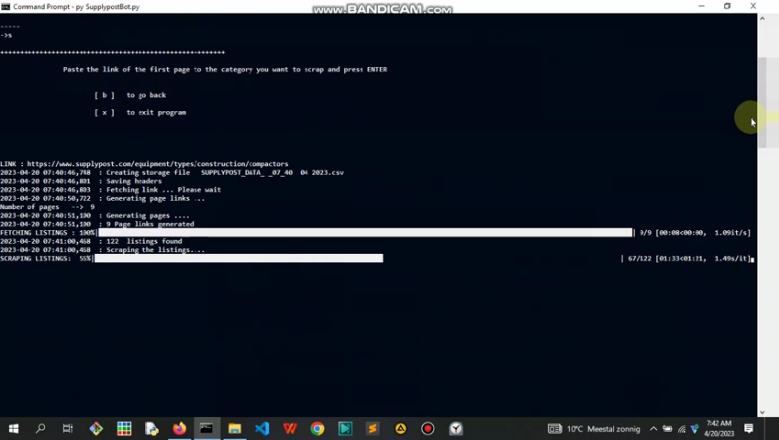Viewport: 779px width, 440px height.
Task: Click scrollbar up arrow in console
Action: click(x=762, y=18)
